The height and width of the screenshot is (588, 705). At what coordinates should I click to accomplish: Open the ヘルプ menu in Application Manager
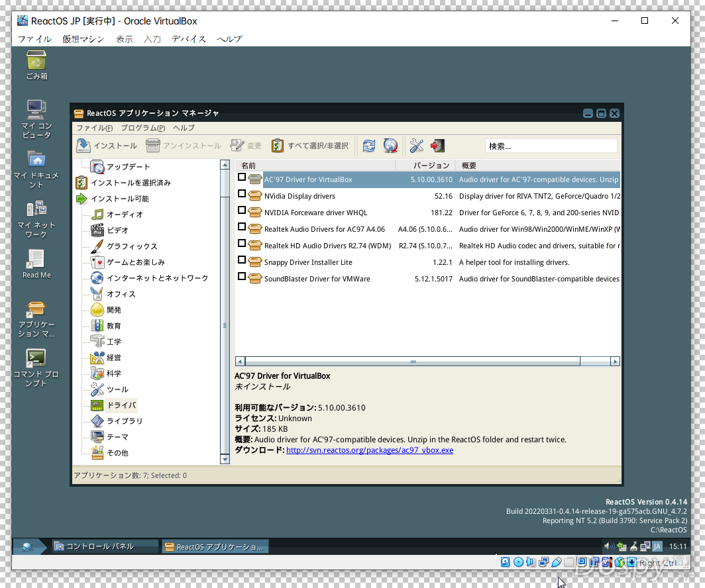[x=184, y=128]
